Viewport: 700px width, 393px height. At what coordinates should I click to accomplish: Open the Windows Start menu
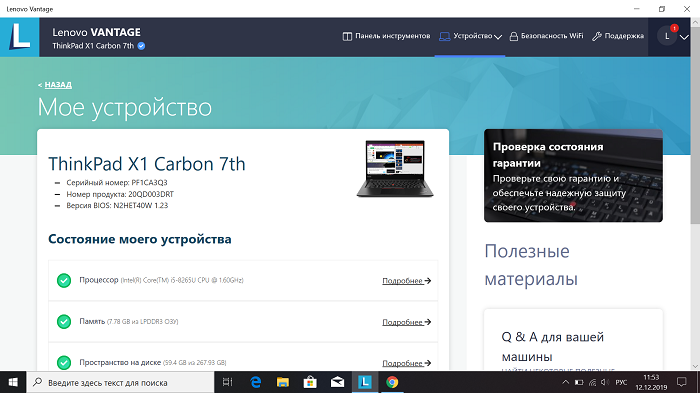(13, 382)
